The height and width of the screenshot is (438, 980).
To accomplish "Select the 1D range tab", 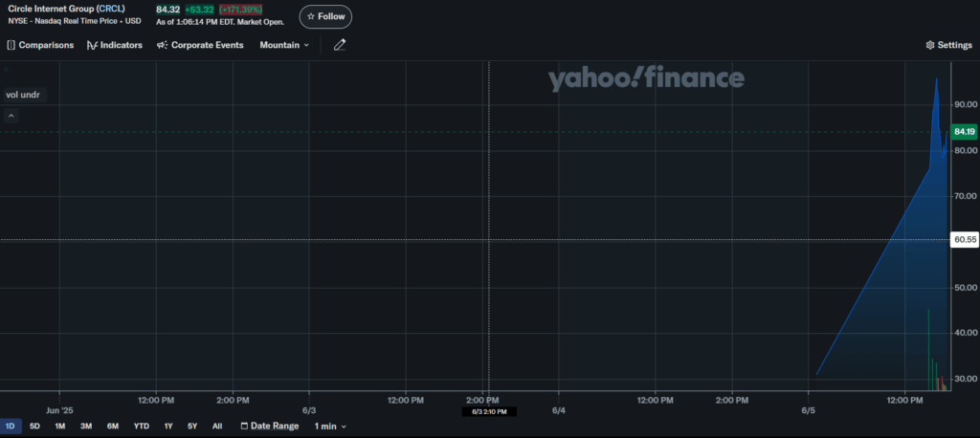I will pos(10,427).
